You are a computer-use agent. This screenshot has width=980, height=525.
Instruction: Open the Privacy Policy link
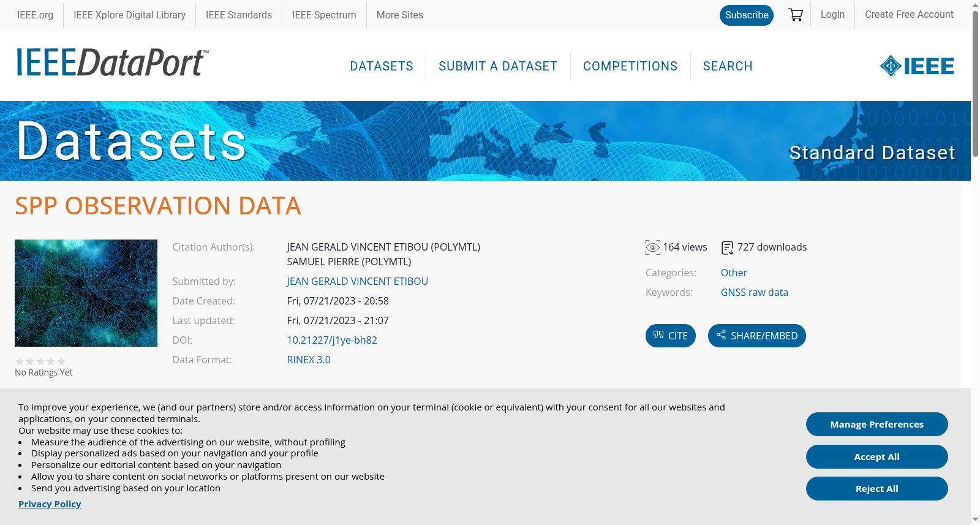tap(50, 504)
